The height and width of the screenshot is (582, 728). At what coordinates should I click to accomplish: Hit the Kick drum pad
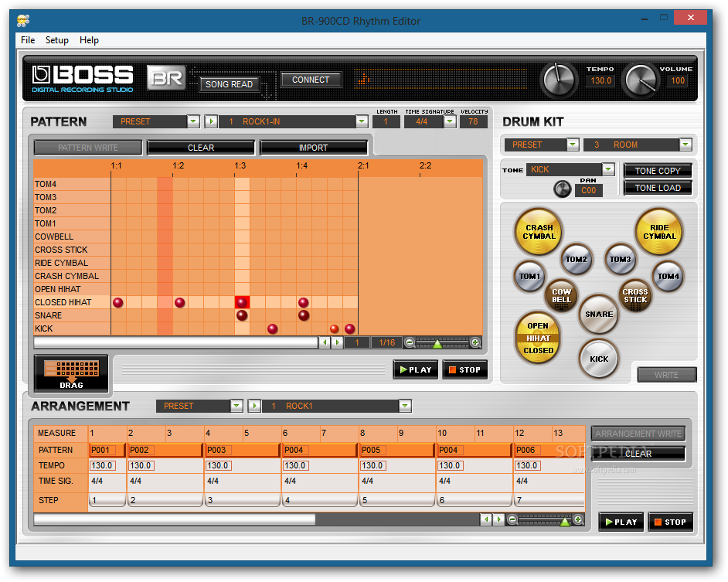click(598, 359)
